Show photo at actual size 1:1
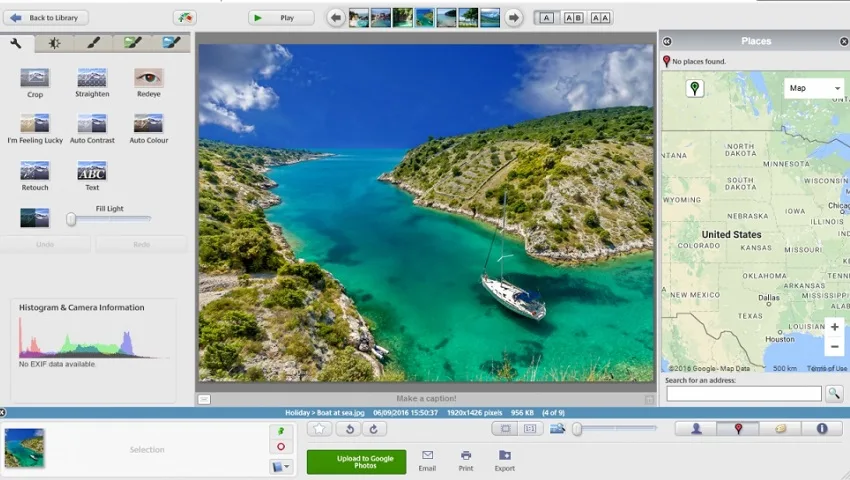Viewport: 850px width, 480px height. click(530, 428)
